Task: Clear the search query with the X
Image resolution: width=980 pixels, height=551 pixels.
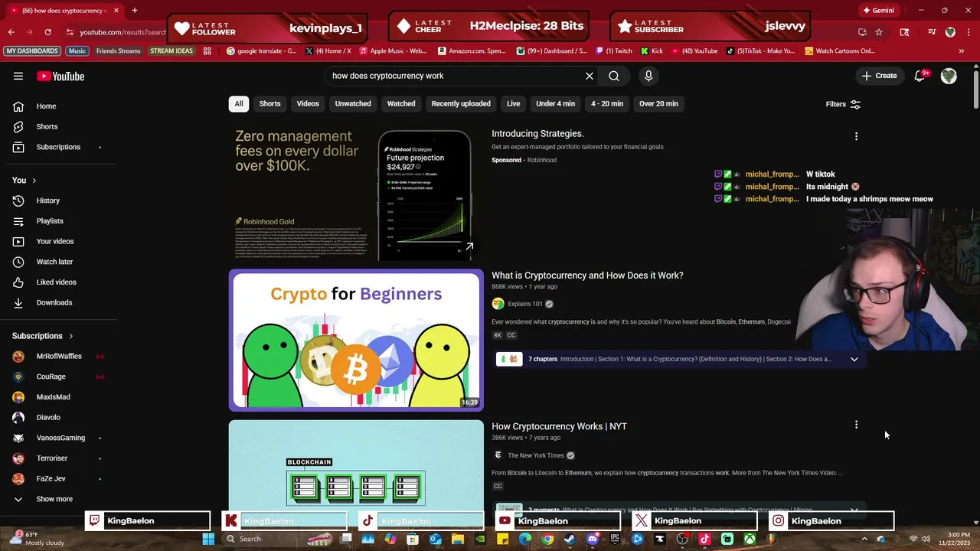Action: [590, 76]
